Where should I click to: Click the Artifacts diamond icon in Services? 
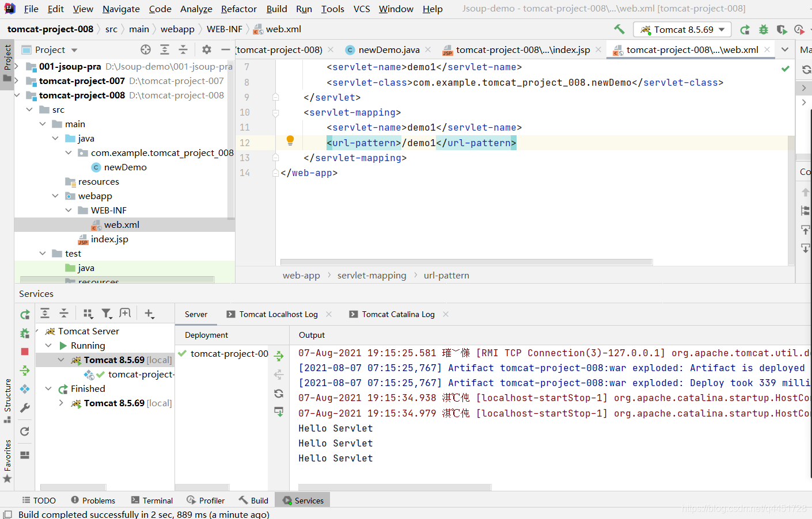point(25,389)
